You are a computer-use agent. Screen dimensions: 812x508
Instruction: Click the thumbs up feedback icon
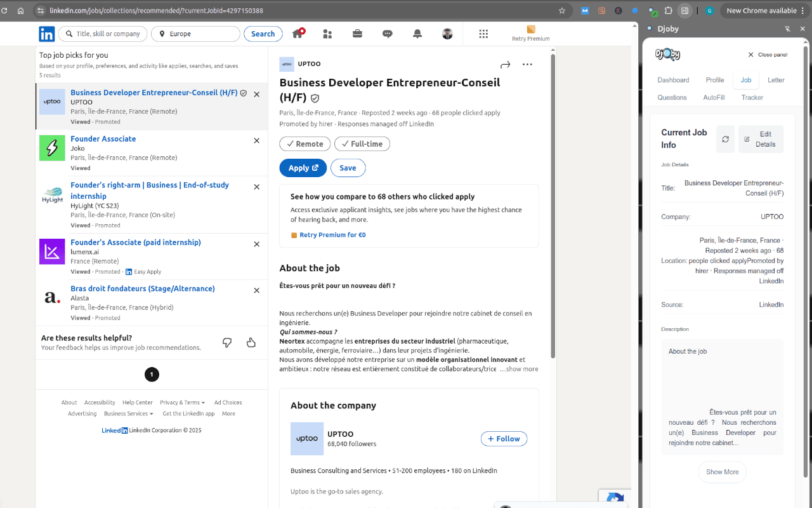[x=251, y=343]
